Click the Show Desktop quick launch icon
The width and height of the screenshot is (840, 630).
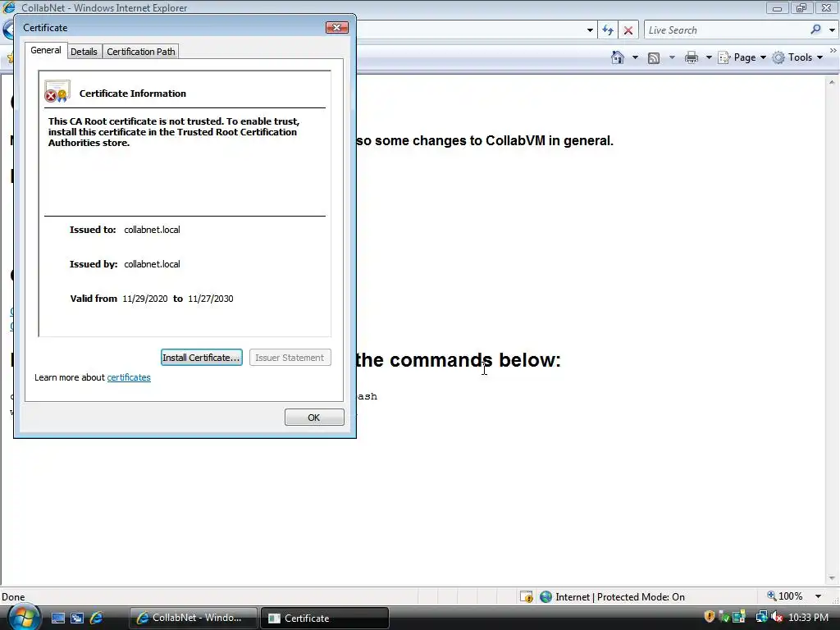(x=58, y=619)
